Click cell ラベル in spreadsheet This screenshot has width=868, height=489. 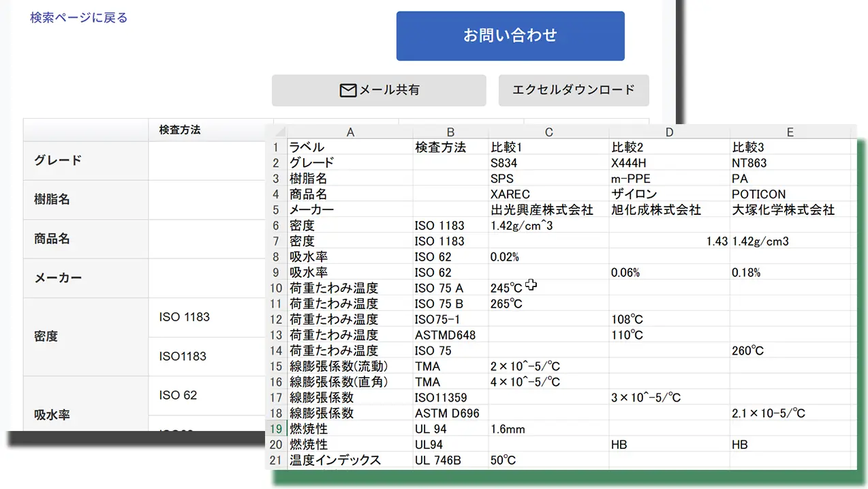[x=350, y=147]
